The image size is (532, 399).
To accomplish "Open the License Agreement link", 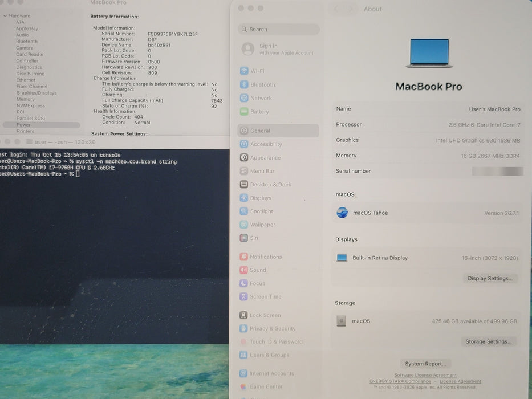I will (460, 381).
